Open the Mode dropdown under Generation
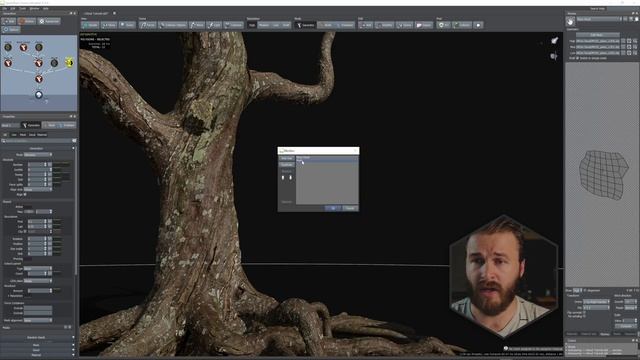This screenshot has width=640, height=360. pyautogui.click(x=38, y=155)
